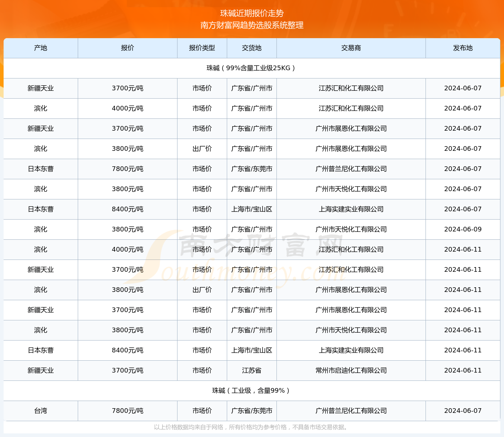This screenshot has width=504, height=437.
Task: Select the 交货地 column header
Action: [252, 48]
